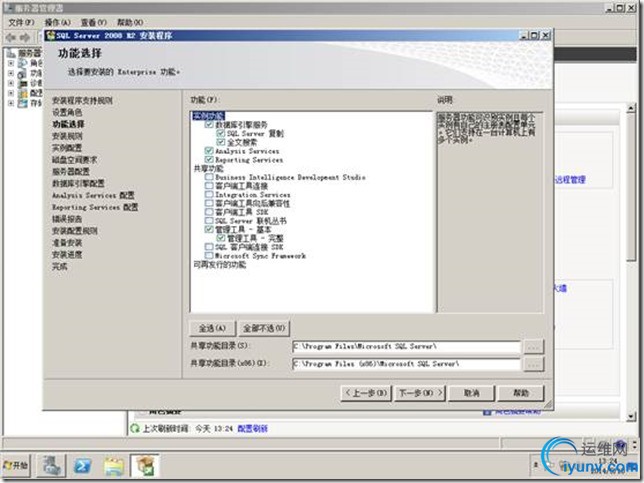Select the 功能 node icon in Server Manager tree
Image resolution: width=644 pixels, height=483 pixels.
[23, 73]
